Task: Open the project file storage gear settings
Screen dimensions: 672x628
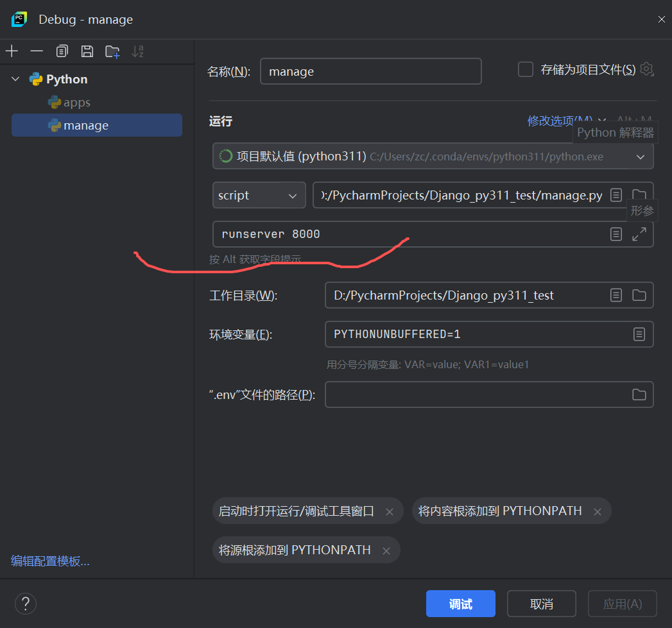Action: 647,69
